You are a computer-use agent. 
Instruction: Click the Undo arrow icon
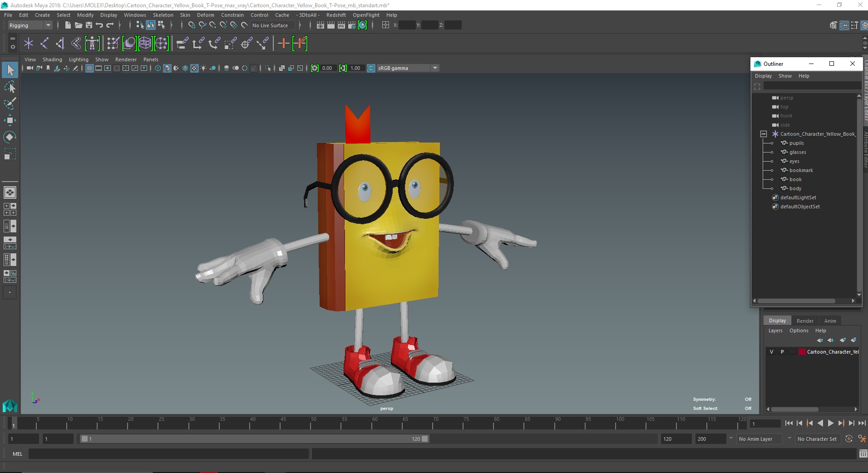tap(99, 25)
